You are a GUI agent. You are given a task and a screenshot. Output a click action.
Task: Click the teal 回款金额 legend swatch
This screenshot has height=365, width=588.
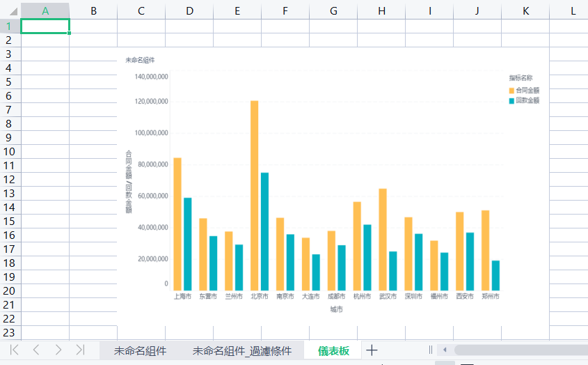511,100
